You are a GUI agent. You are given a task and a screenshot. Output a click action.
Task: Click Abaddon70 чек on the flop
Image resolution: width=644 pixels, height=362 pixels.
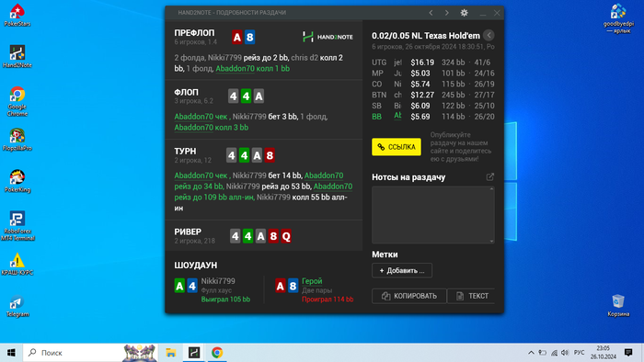coord(201,117)
